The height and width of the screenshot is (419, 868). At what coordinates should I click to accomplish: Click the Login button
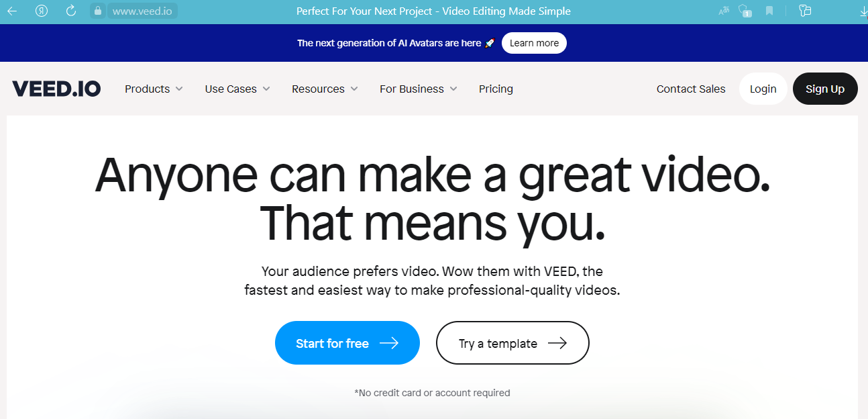click(763, 89)
